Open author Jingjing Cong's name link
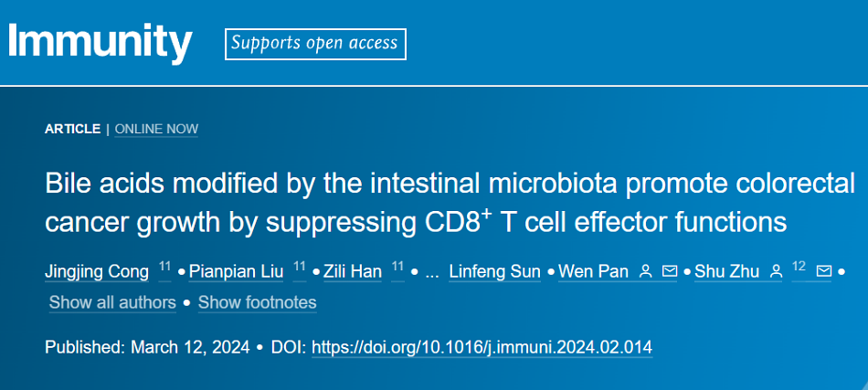The height and width of the screenshot is (390, 868). coord(98,271)
